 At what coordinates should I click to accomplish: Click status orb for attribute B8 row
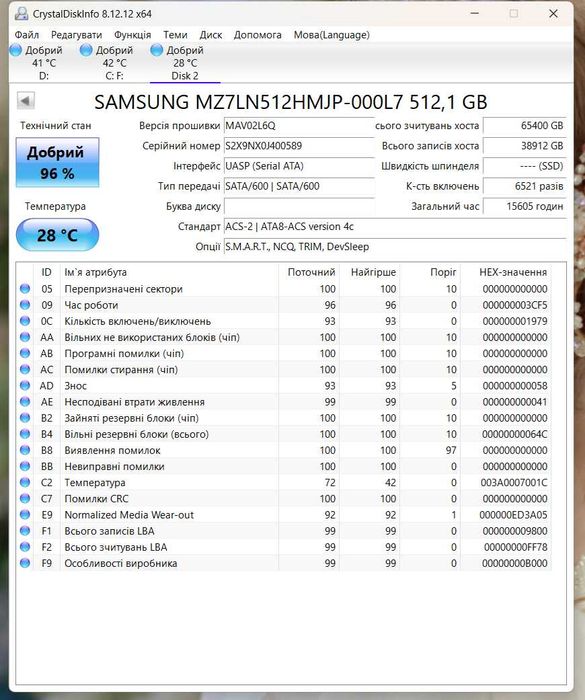[25, 450]
